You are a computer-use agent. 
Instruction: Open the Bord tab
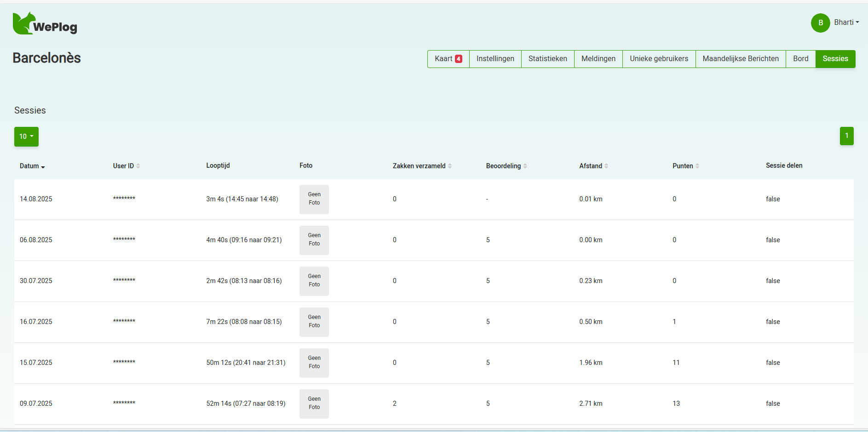pos(800,59)
